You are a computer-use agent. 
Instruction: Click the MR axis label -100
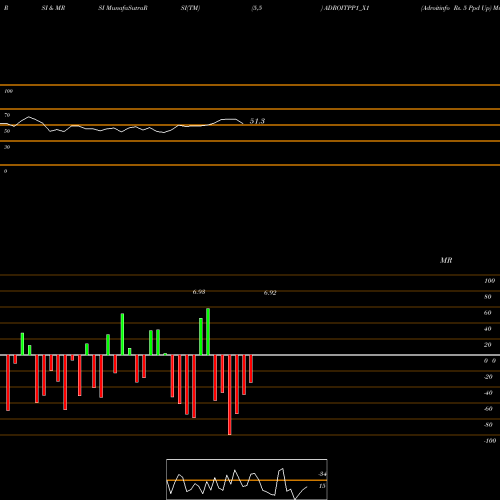click(490, 441)
